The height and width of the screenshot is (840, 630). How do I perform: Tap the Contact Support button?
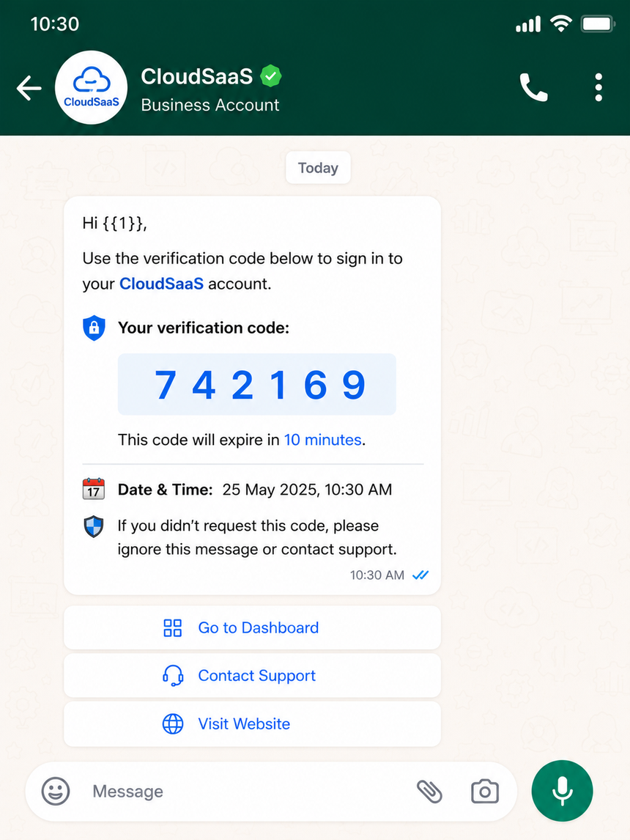(252, 676)
